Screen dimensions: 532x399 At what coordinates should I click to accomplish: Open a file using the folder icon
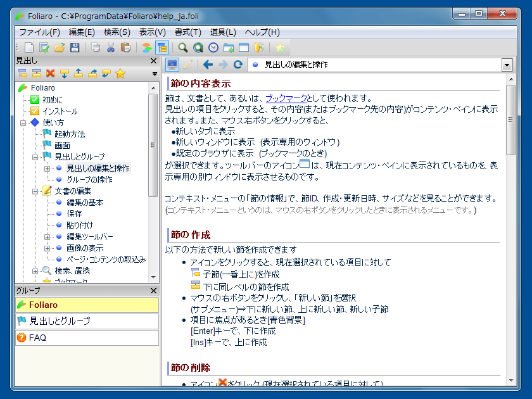pyautogui.click(x=60, y=47)
